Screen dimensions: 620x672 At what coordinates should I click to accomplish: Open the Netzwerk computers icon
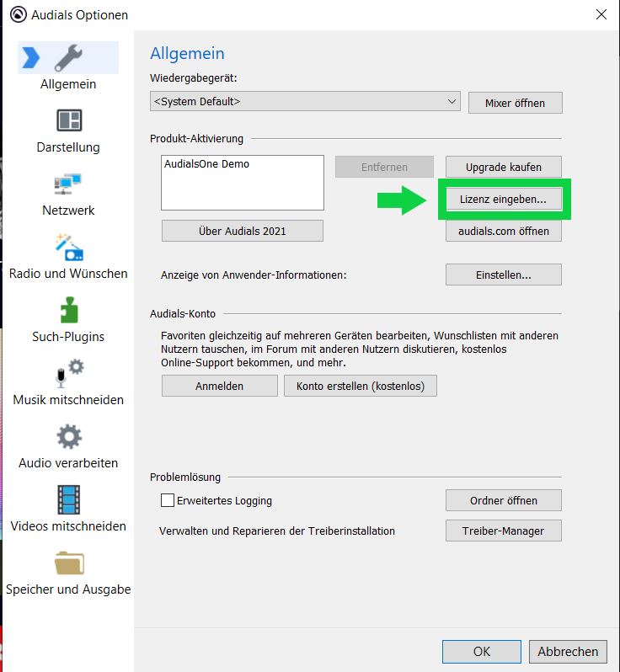(x=68, y=184)
